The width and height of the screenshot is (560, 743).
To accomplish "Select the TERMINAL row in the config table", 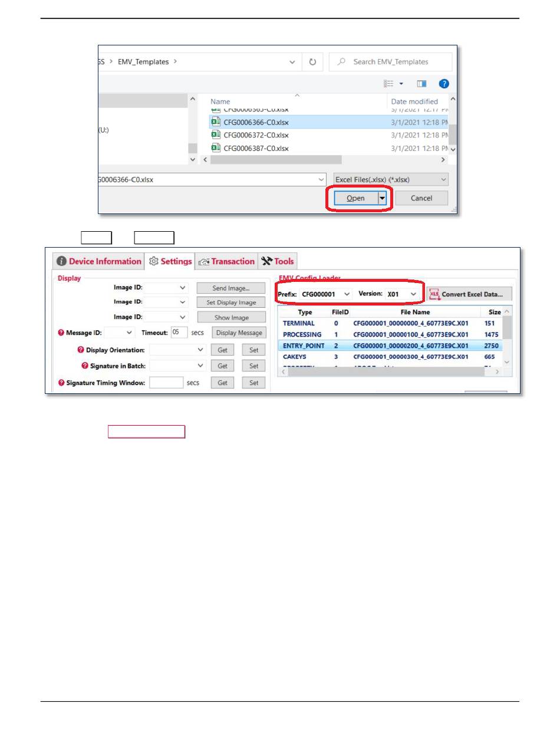I will (x=390, y=323).
